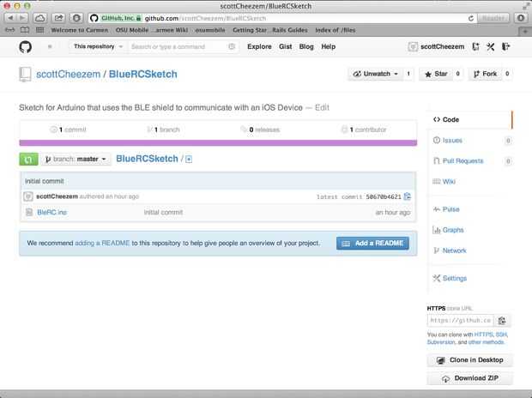Screen dimensions: 532x398
Task: Click the reload page icon
Action: coord(471,18)
